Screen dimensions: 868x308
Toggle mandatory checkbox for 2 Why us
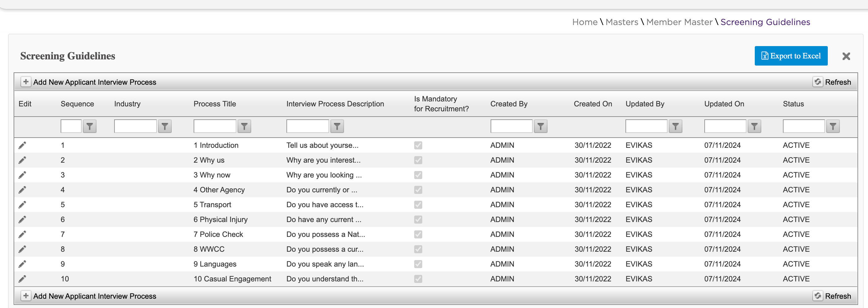[418, 160]
